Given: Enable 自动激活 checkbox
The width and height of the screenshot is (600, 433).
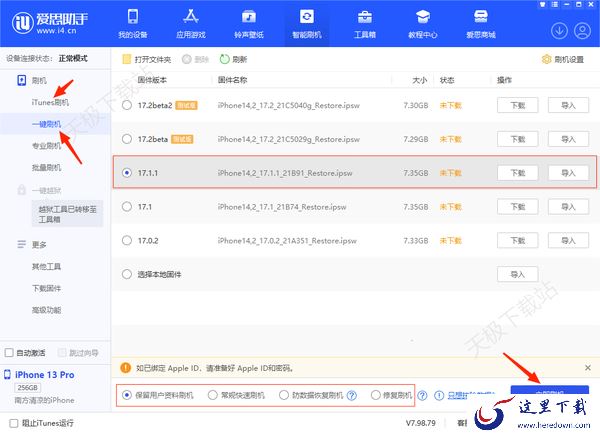Looking at the screenshot, I should 9,352.
